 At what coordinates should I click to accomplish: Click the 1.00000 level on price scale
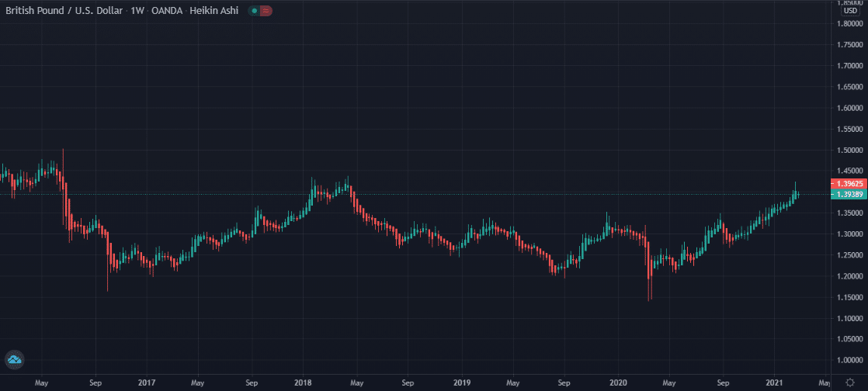point(849,361)
